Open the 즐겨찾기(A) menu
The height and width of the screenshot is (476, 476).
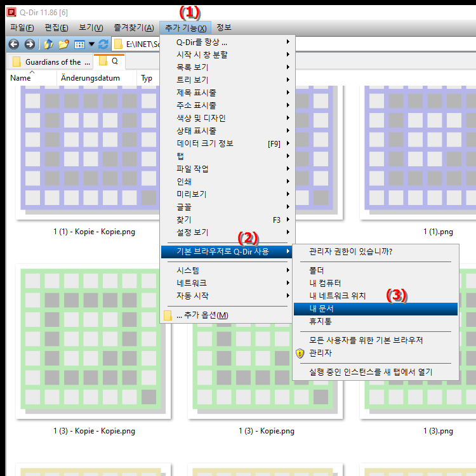[x=134, y=28]
